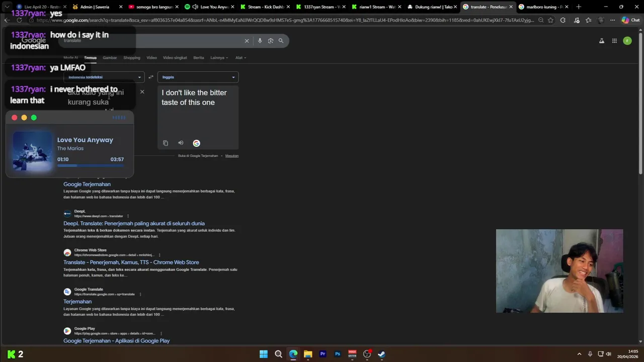Seek in Love You Anyway progress bar
Screen dimensions: 644x362
[x=91, y=165]
